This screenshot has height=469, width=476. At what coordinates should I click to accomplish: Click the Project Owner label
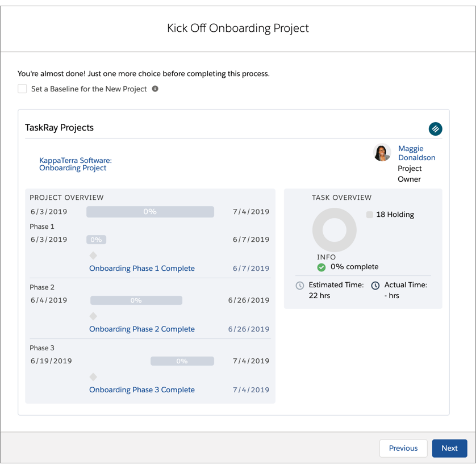(x=410, y=174)
